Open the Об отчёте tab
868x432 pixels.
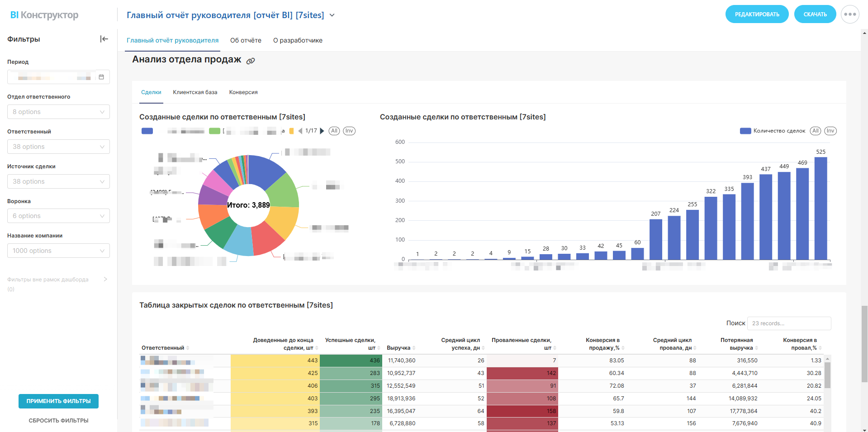pyautogui.click(x=246, y=40)
